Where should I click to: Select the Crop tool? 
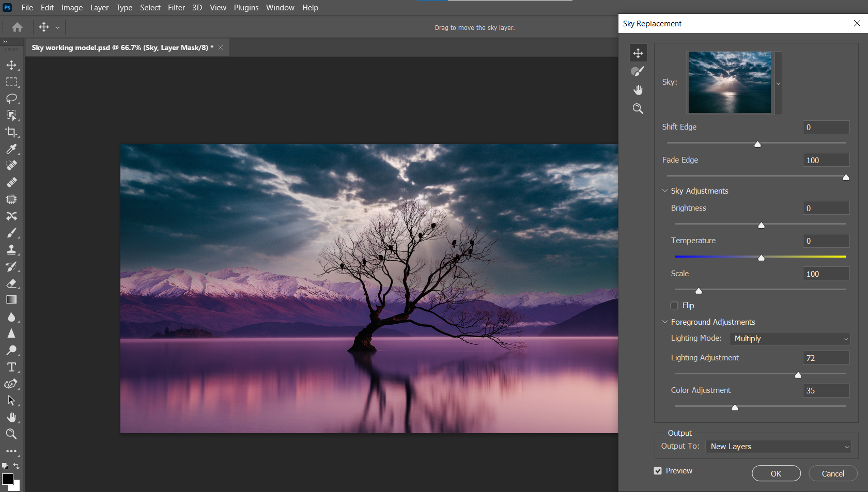click(x=11, y=132)
